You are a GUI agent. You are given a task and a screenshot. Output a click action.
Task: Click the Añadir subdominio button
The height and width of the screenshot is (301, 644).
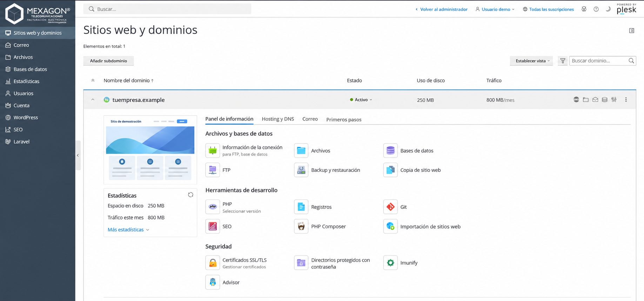click(x=108, y=61)
